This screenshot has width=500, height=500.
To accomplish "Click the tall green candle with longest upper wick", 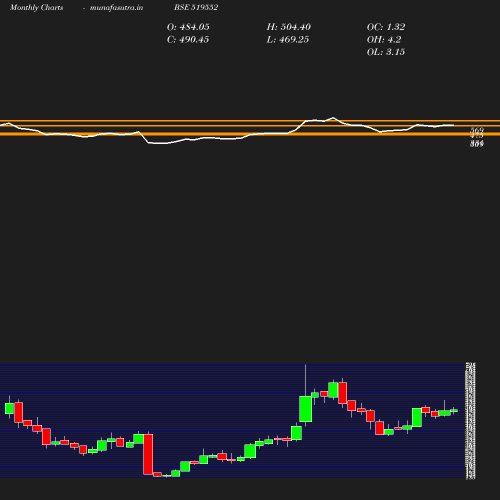I will point(306,409).
